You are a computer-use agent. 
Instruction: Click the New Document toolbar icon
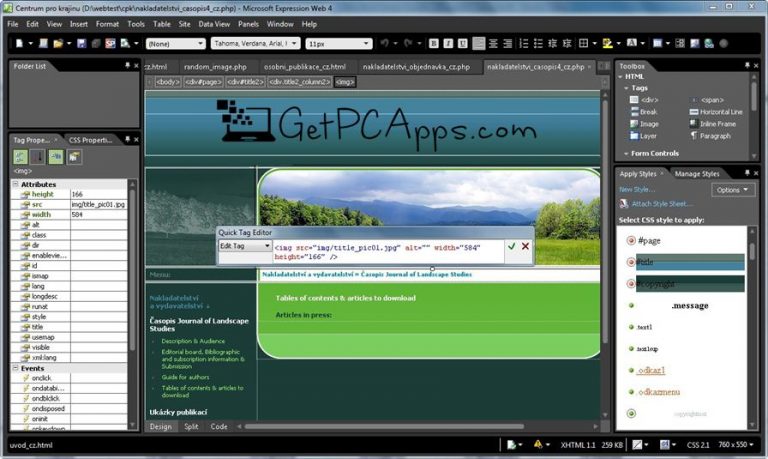[x=19, y=44]
